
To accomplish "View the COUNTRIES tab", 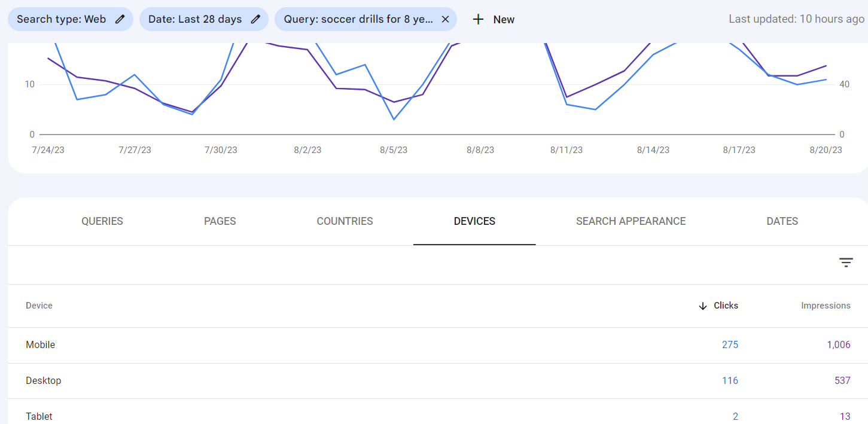I will point(345,221).
